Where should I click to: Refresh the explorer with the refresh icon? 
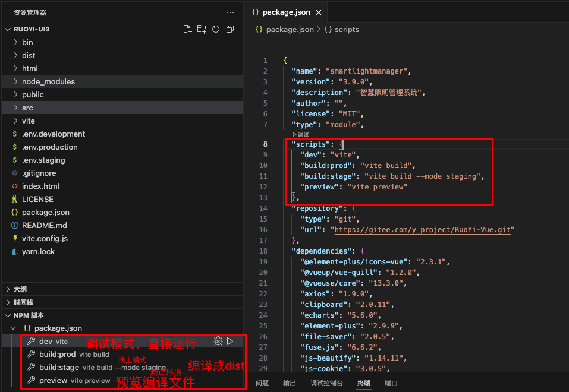(x=216, y=29)
